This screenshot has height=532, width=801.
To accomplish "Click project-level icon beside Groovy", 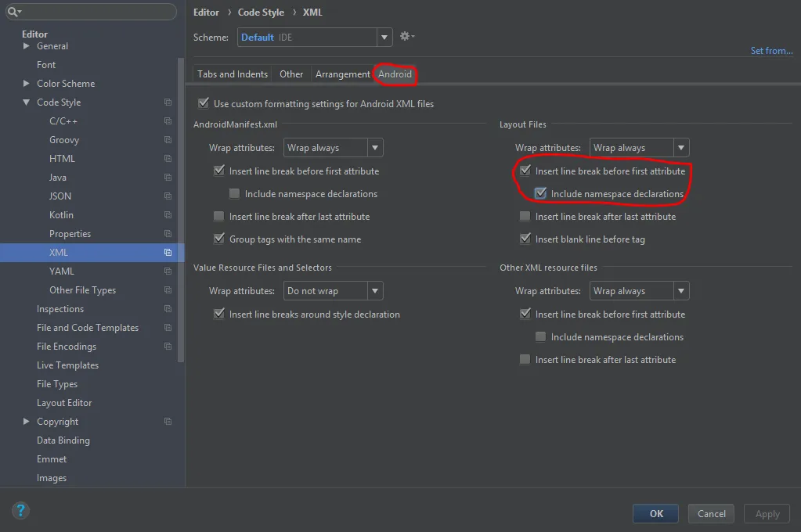I will coord(168,139).
